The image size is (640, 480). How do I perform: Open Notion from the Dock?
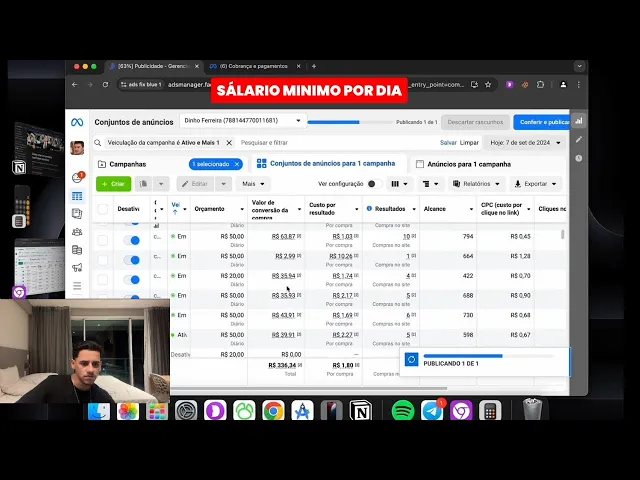point(361,411)
